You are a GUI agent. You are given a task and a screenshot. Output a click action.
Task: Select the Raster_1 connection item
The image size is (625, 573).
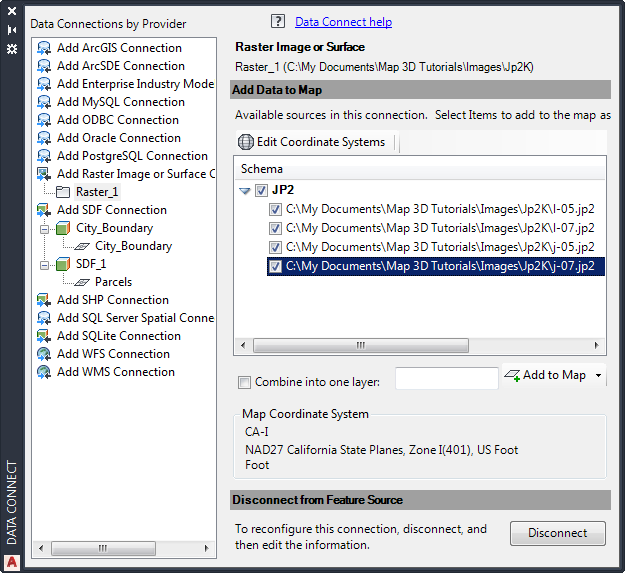tap(97, 192)
